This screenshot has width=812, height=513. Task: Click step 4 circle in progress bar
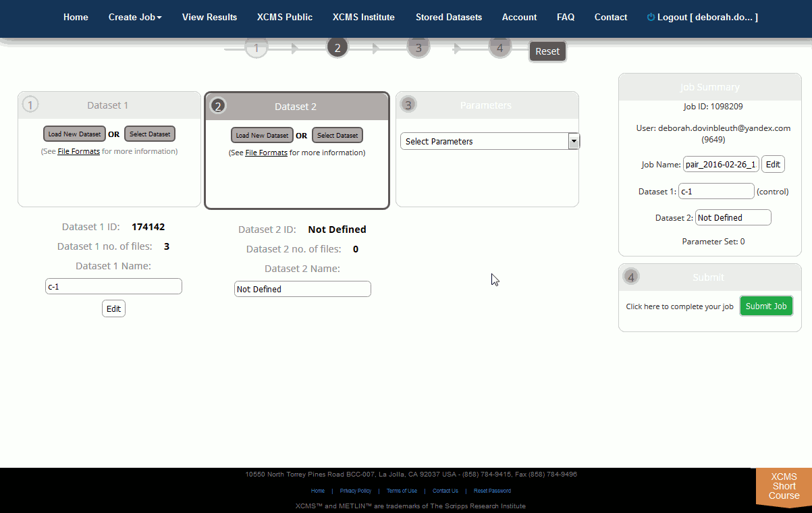[x=499, y=48]
